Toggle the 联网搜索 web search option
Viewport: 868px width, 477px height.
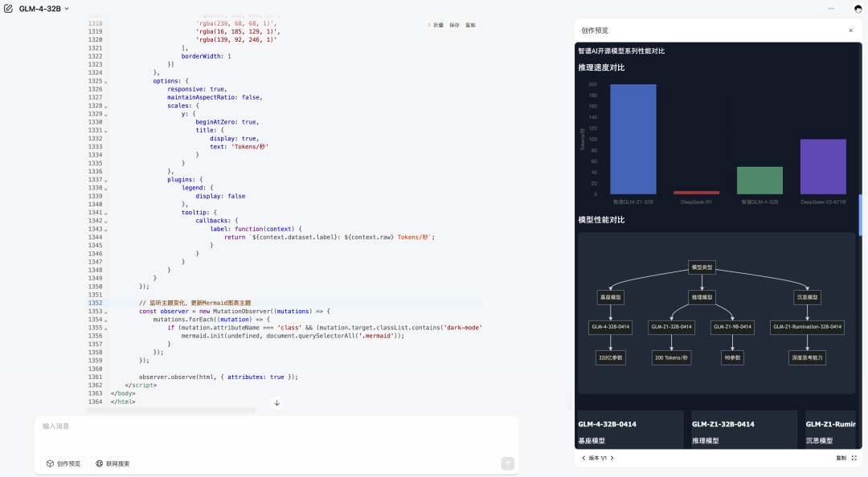click(113, 463)
